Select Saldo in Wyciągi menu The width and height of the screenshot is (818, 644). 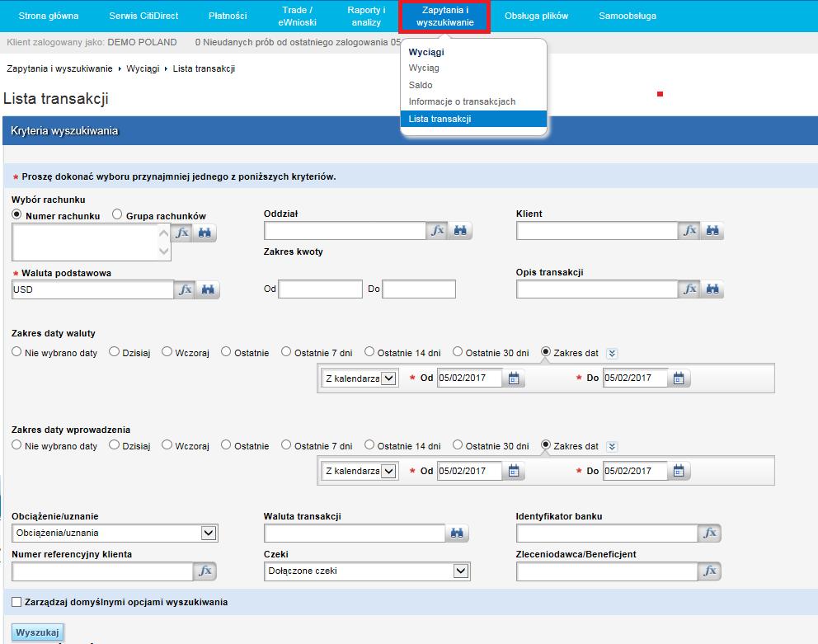(x=421, y=85)
